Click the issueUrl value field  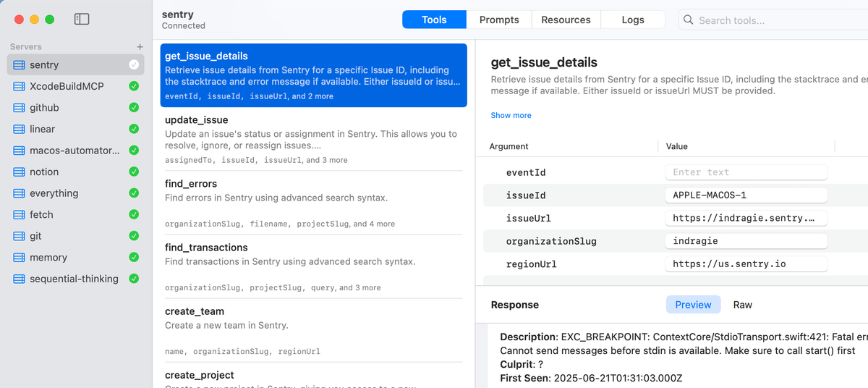point(746,218)
